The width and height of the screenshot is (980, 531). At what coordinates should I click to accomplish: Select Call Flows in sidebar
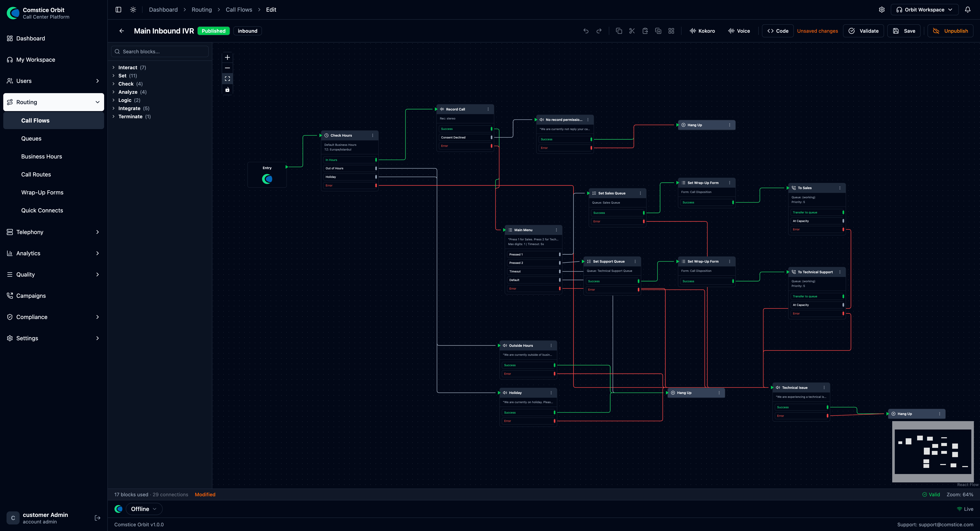point(54,120)
